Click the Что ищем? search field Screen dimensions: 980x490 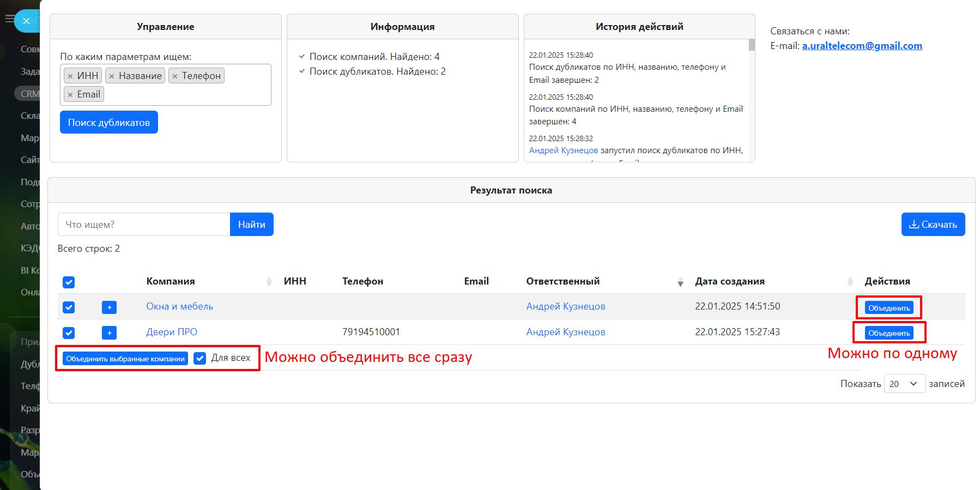tap(144, 225)
